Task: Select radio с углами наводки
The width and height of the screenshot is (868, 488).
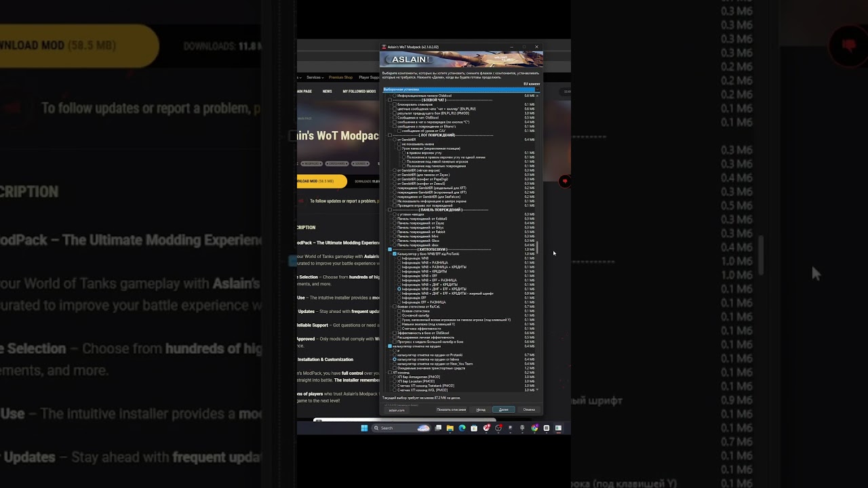Action: click(395, 214)
